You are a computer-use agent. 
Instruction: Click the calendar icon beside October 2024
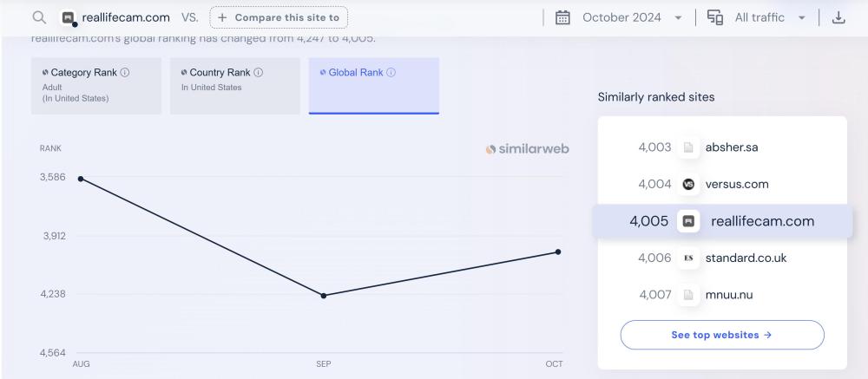[x=562, y=17]
